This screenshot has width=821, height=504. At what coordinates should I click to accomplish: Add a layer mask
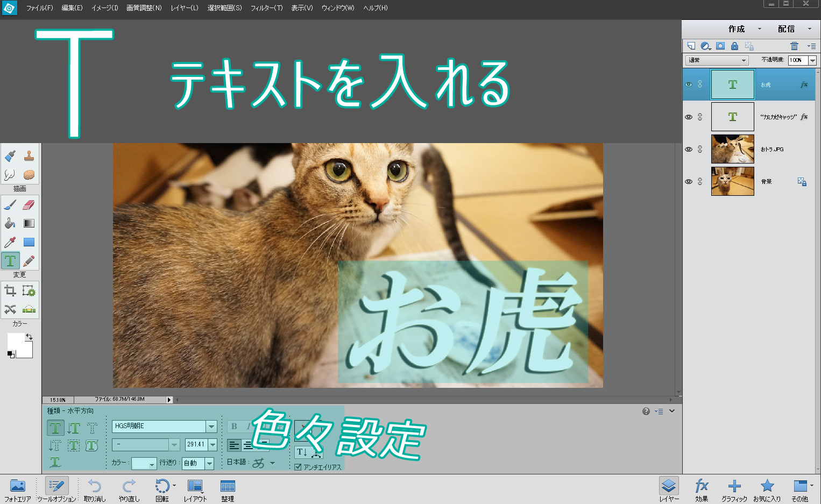(x=720, y=46)
